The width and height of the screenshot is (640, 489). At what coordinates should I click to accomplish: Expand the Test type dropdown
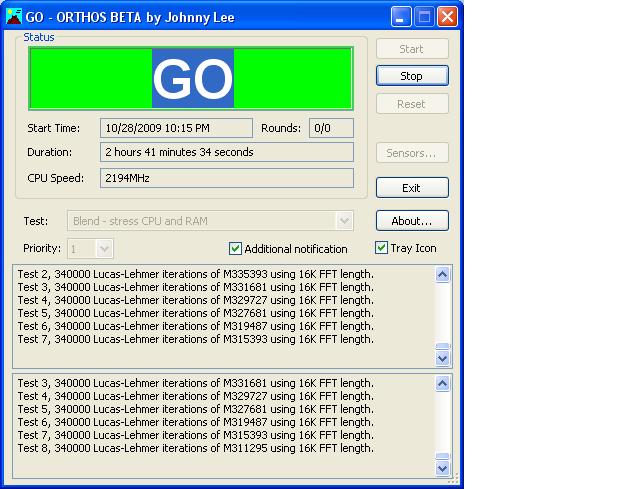point(344,221)
